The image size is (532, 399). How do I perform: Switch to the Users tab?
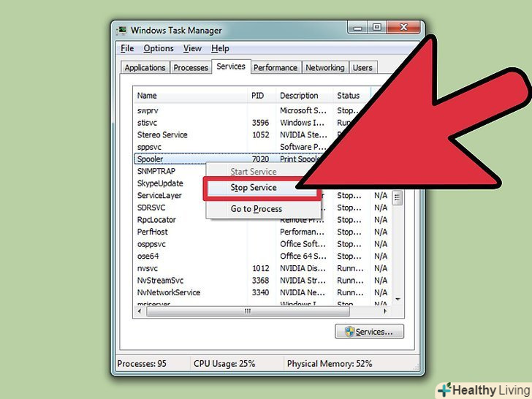point(362,67)
